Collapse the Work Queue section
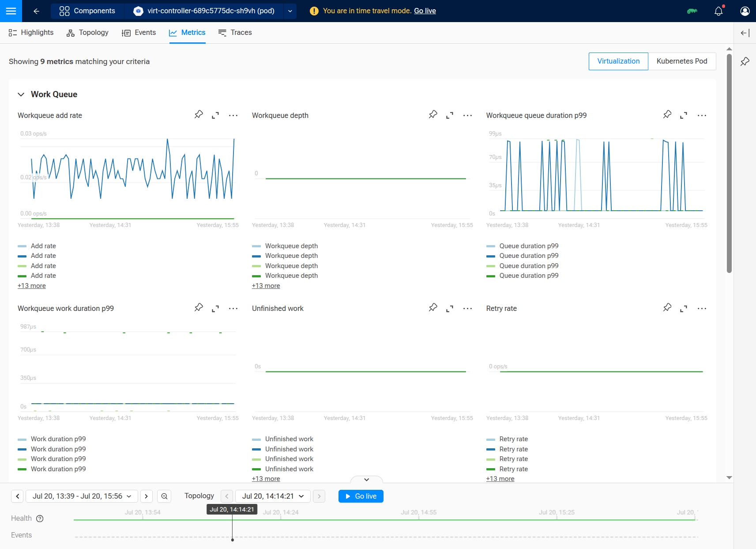Screen dimensions: 756x549 21,95
